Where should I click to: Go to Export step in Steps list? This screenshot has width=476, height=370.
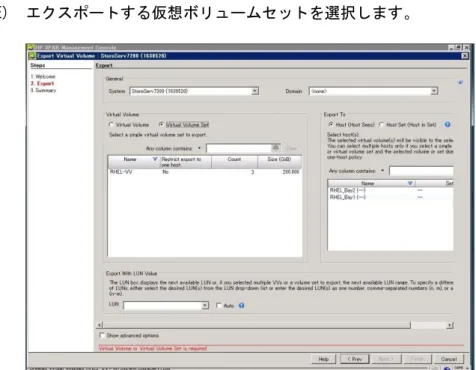(42, 83)
